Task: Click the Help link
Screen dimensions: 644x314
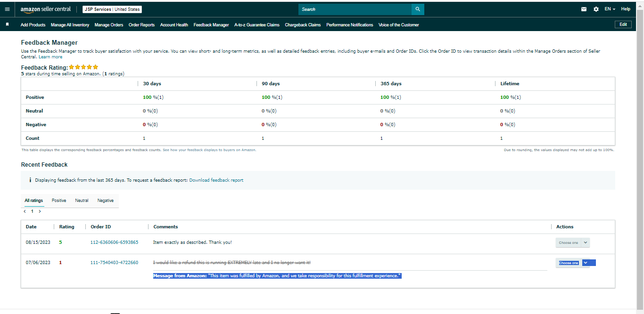Action: point(626,9)
